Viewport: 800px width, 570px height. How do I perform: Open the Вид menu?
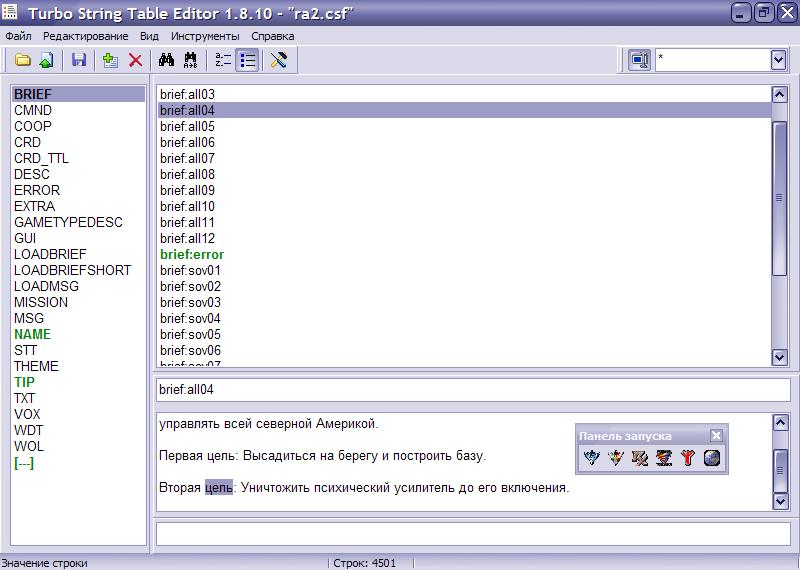click(149, 36)
